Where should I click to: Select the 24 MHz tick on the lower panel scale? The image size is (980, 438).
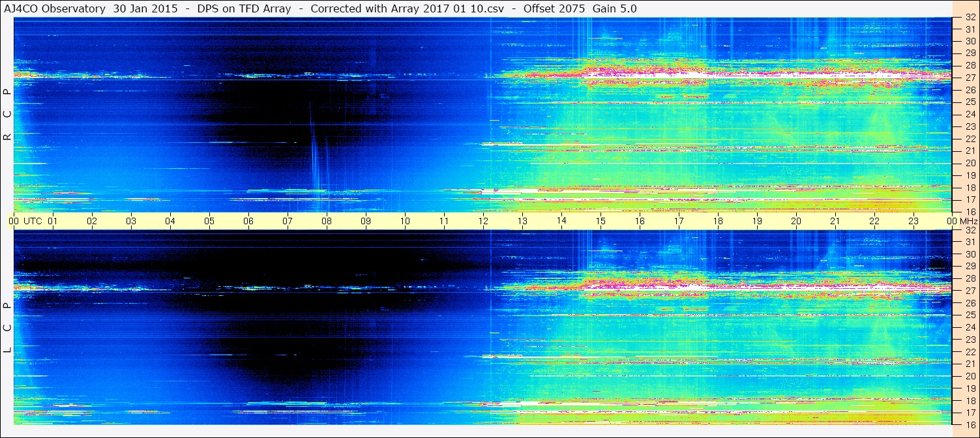coord(969,327)
